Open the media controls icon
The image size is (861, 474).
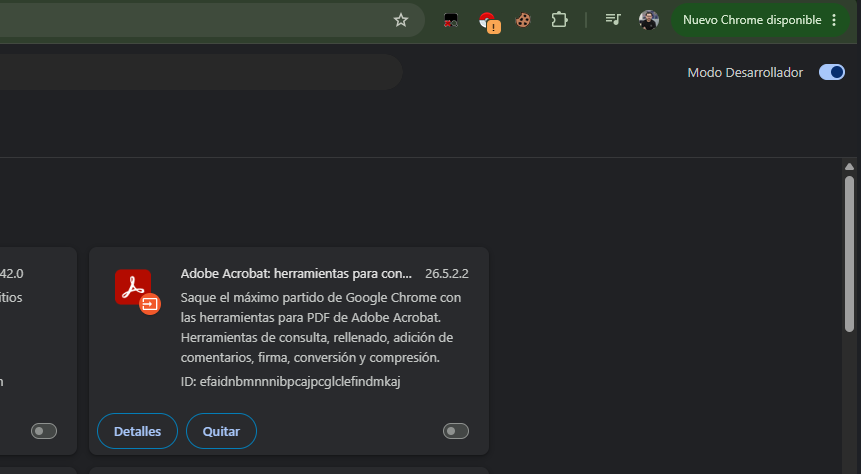[613, 20]
